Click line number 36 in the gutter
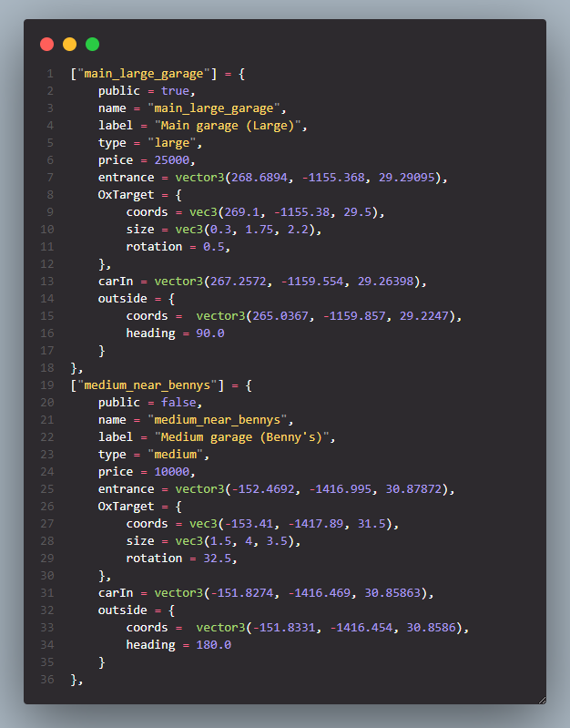The image size is (570, 728). click(46, 679)
